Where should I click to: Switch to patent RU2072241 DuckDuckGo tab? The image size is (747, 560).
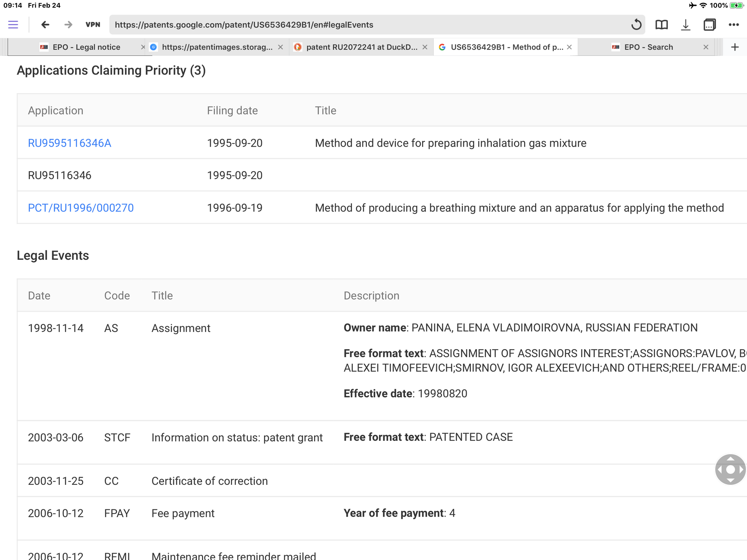[361, 47]
